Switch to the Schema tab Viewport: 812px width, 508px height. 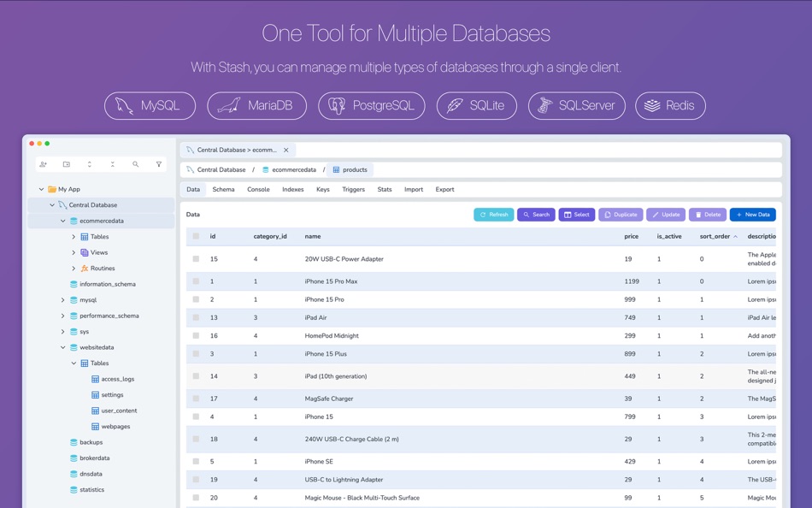pyautogui.click(x=223, y=189)
